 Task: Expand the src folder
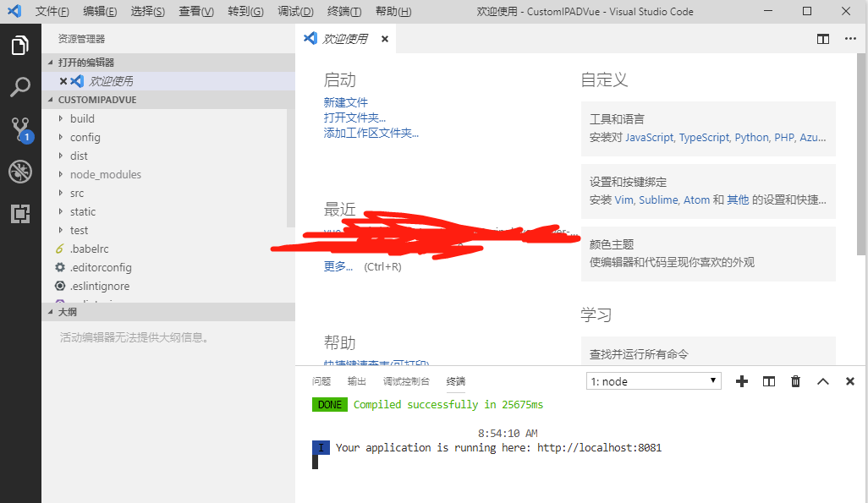[61, 193]
